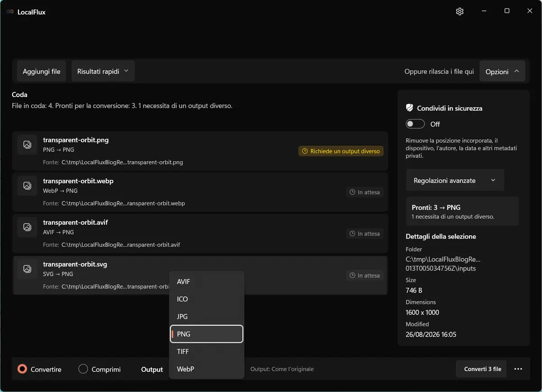
Task: Maximize the LocalFlux window
Action: point(507,11)
